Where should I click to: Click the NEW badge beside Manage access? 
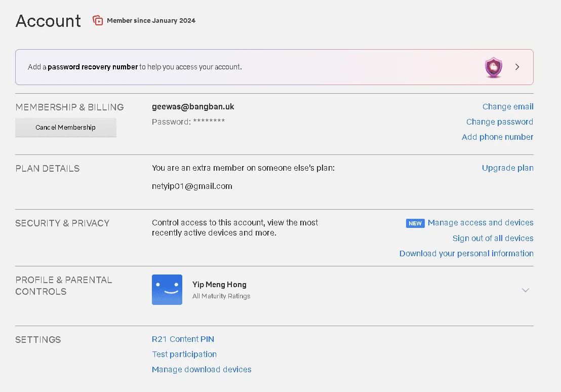click(415, 223)
